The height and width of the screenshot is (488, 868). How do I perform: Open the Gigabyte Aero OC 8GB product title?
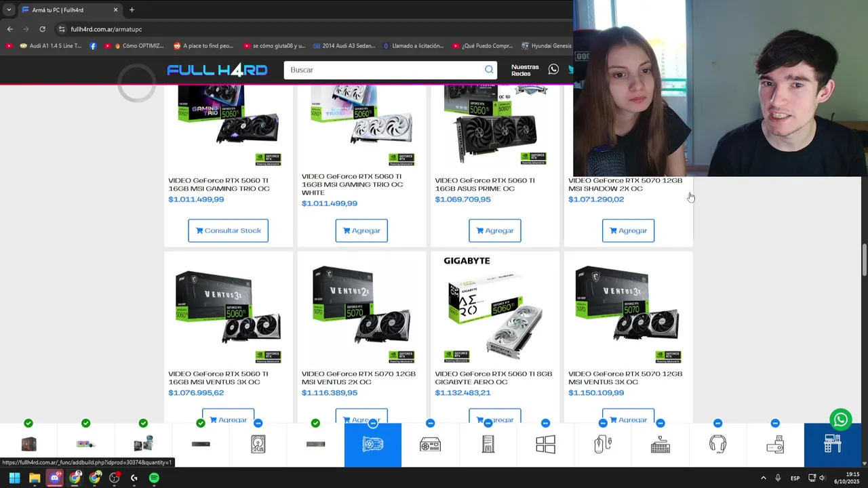coord(494,378)
